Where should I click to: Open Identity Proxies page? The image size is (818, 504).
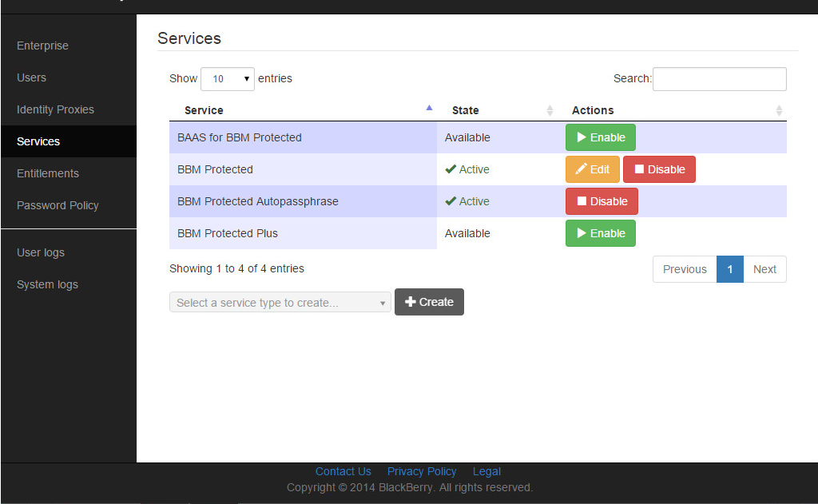[56, 109]
